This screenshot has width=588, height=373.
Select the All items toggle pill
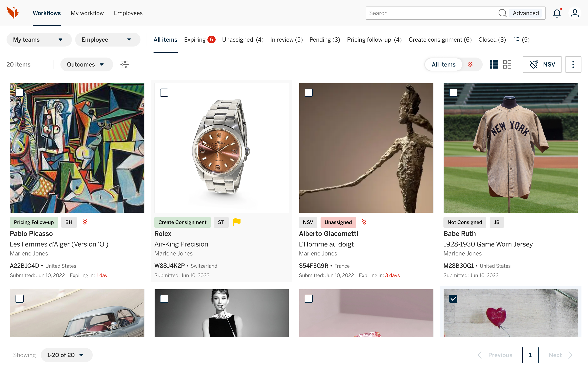(443, 64)
